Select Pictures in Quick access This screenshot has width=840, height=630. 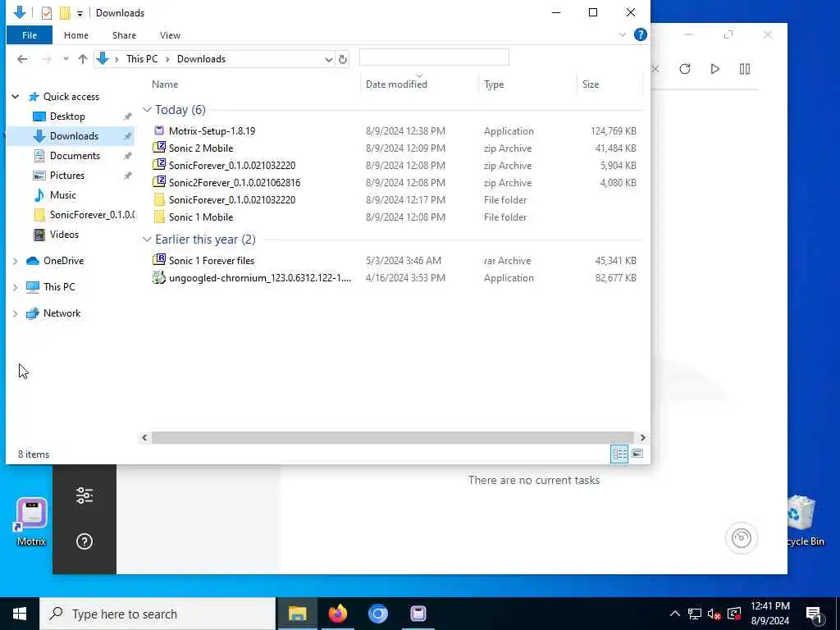coord(67,176)
